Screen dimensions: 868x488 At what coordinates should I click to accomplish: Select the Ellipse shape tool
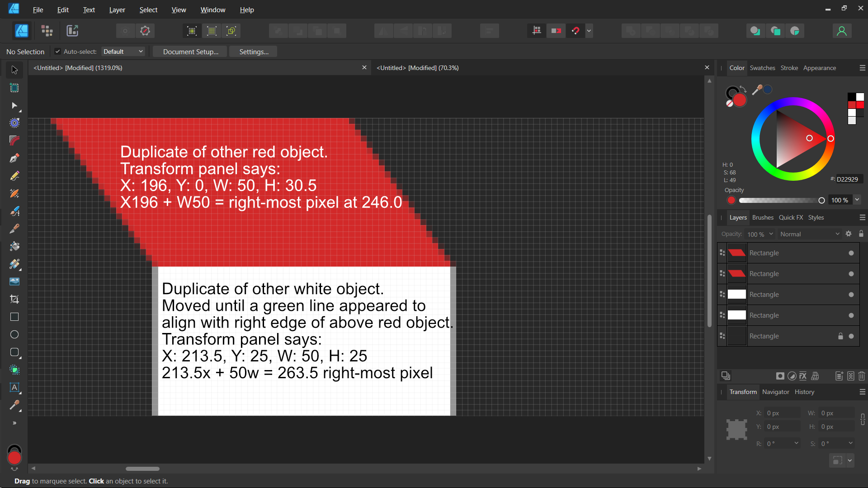[14, 334]
